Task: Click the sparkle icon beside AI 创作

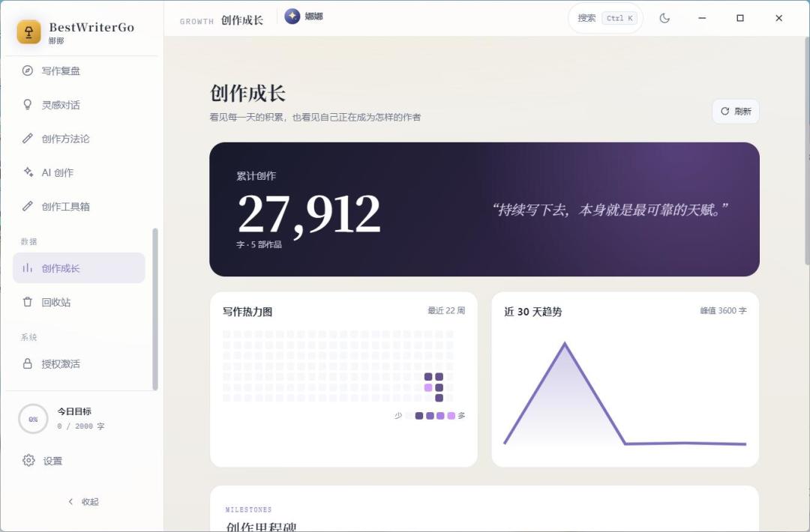Action: [28, 172]
